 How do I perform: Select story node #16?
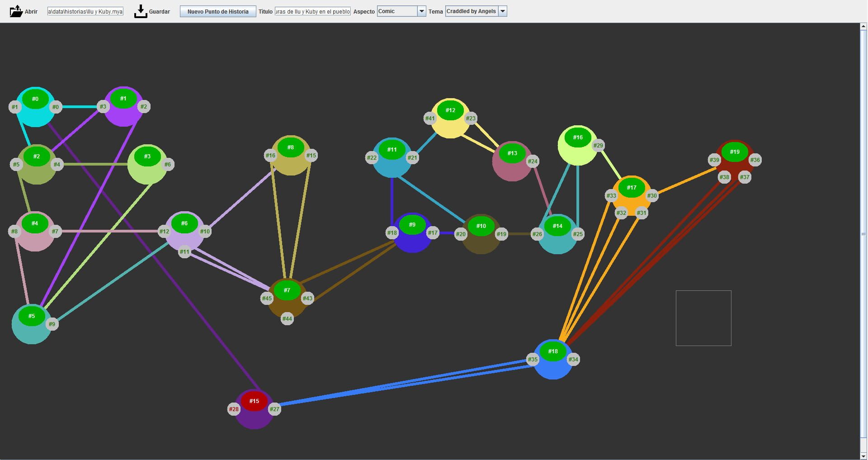579,137
